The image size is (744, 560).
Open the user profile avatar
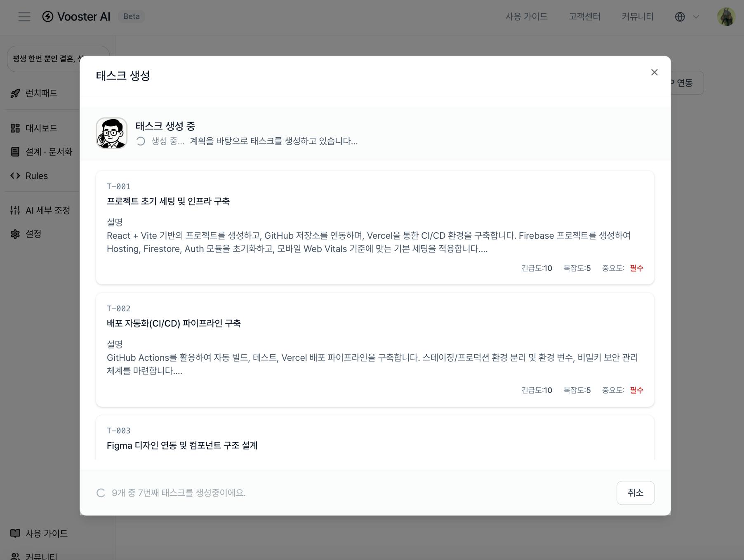(x=726, y=16)
